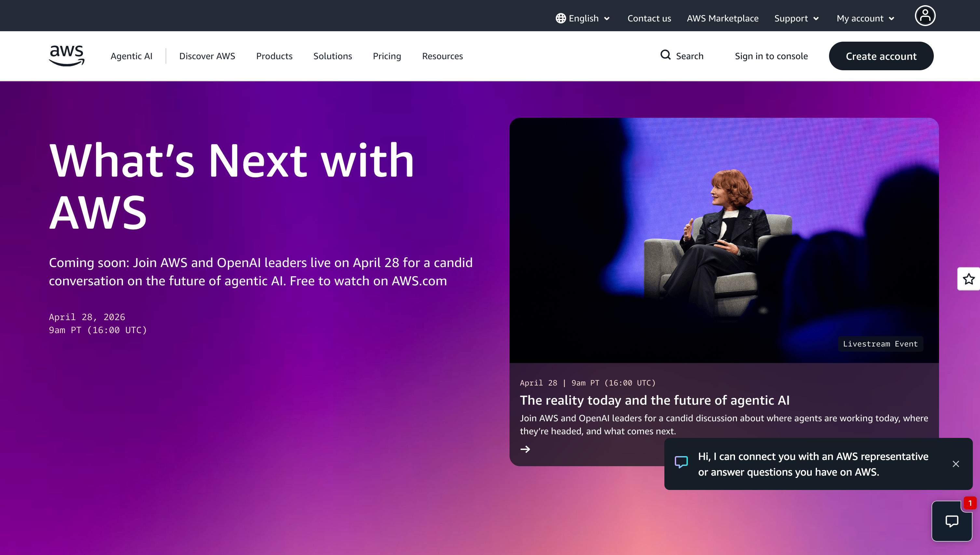Click the star feedback icon on right edge

tap(969, 279)
